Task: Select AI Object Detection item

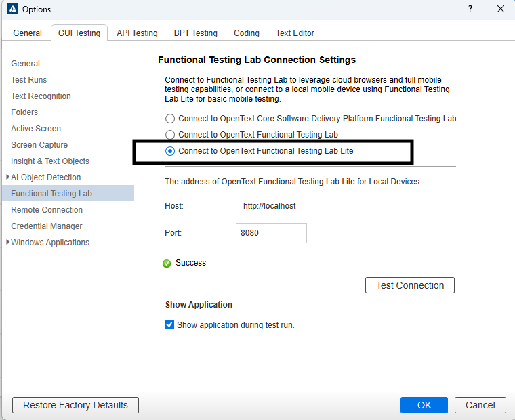Action: (45, 177)
